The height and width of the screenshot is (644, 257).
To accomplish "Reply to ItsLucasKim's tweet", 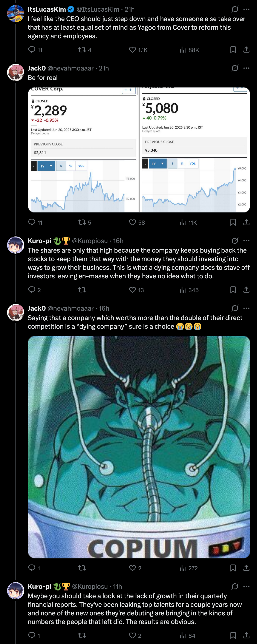I will pos(32,50).
